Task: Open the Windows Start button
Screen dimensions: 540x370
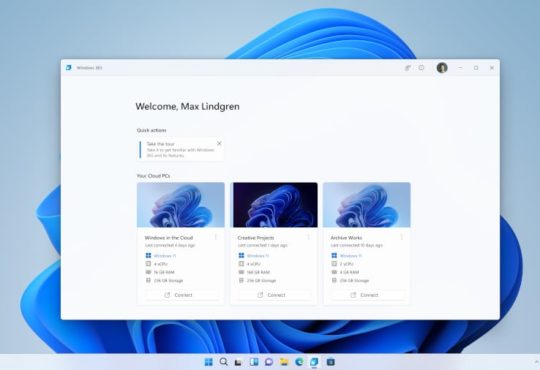Action: point(208,362)
